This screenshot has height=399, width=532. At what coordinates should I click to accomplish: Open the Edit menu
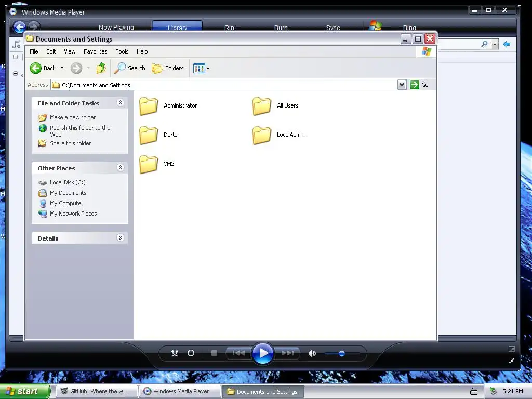coord(51,51)
